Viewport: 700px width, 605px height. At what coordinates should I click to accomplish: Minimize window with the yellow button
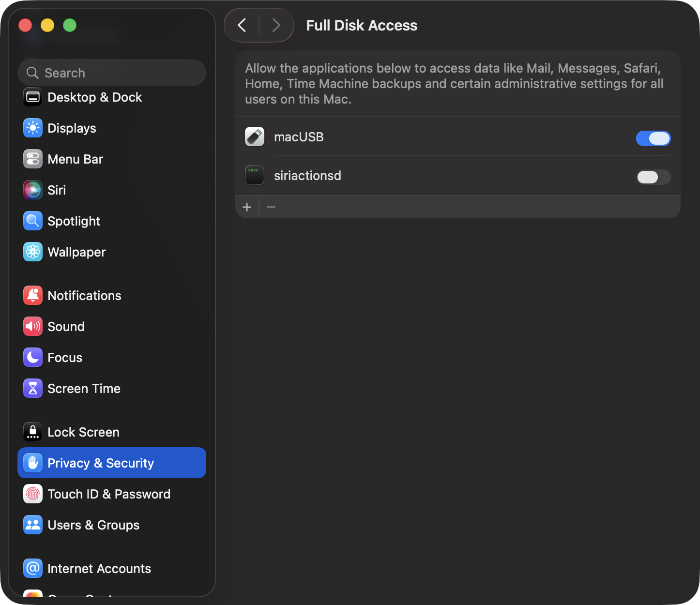pos(47,25)
